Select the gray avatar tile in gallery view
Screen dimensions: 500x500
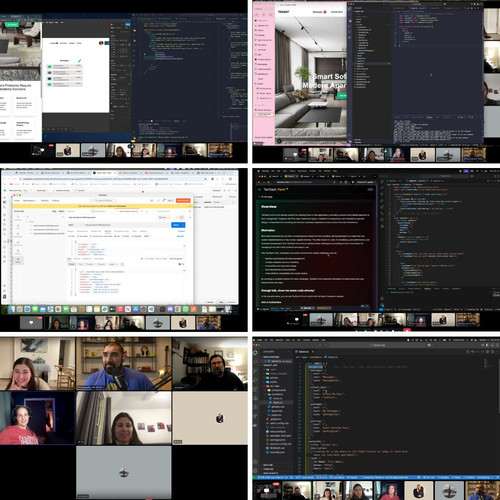pos(124,472)
